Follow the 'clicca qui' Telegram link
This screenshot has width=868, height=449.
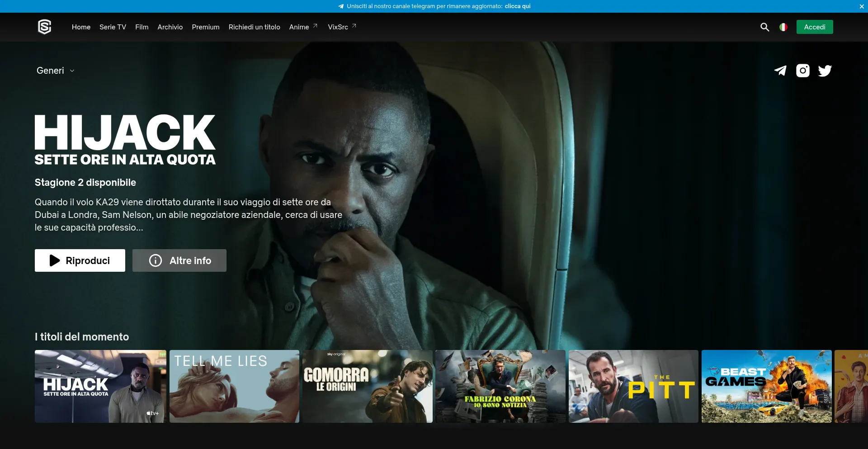tap(517, 6)
